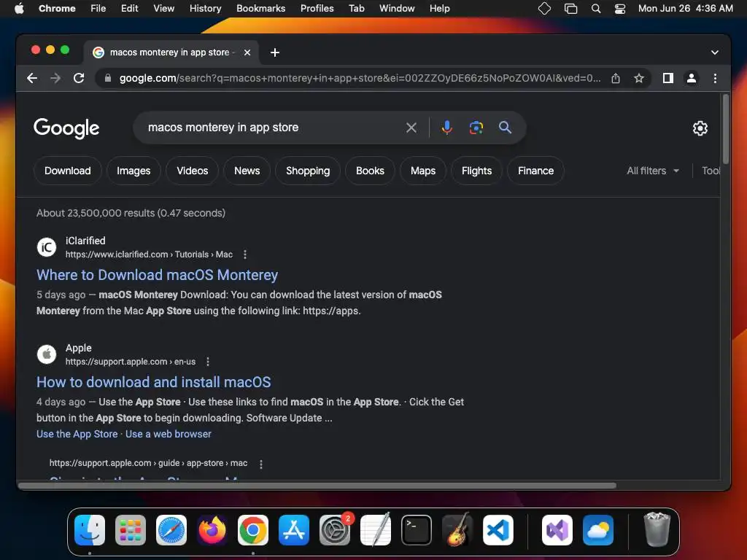Image resolution: width=747 pixels, height=560 pixels.
Task: Filter results by Download
Action: 68,171
